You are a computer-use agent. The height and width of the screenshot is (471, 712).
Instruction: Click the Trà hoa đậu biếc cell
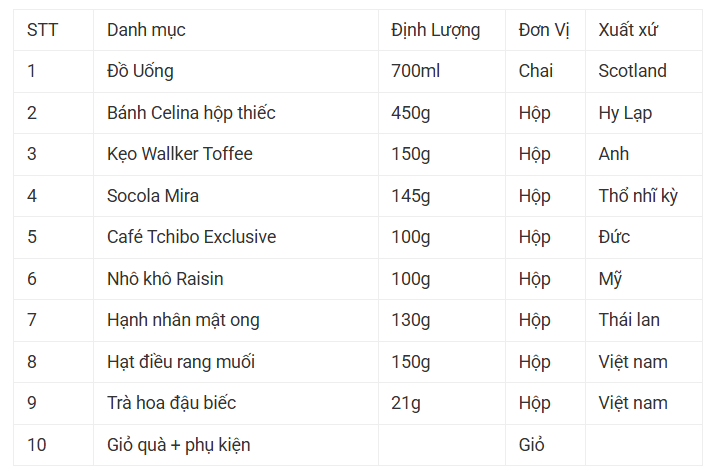click(171, 403)
